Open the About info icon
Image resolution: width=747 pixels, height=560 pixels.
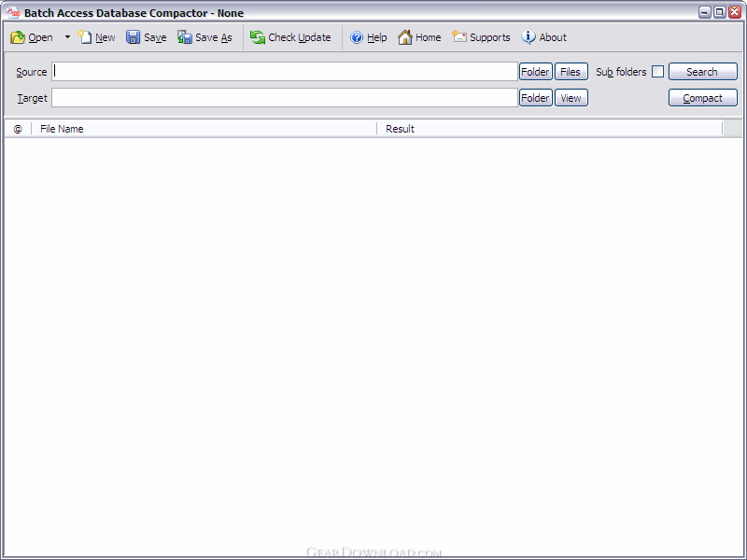coord(529,37)
